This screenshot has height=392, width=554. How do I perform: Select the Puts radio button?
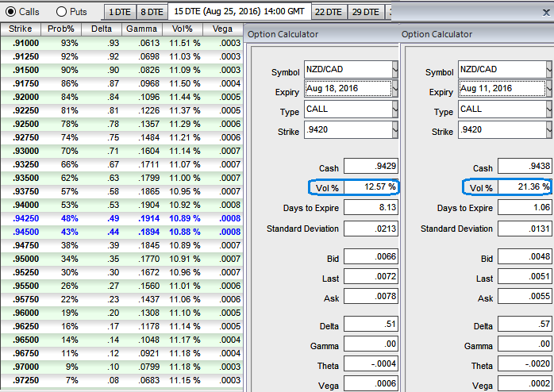61,12
